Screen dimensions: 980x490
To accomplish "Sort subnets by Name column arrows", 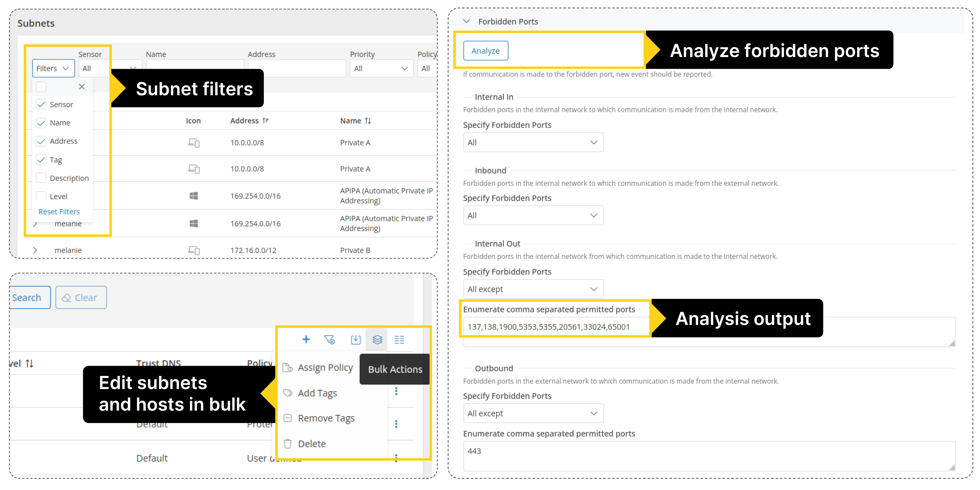I will (368, 121).
